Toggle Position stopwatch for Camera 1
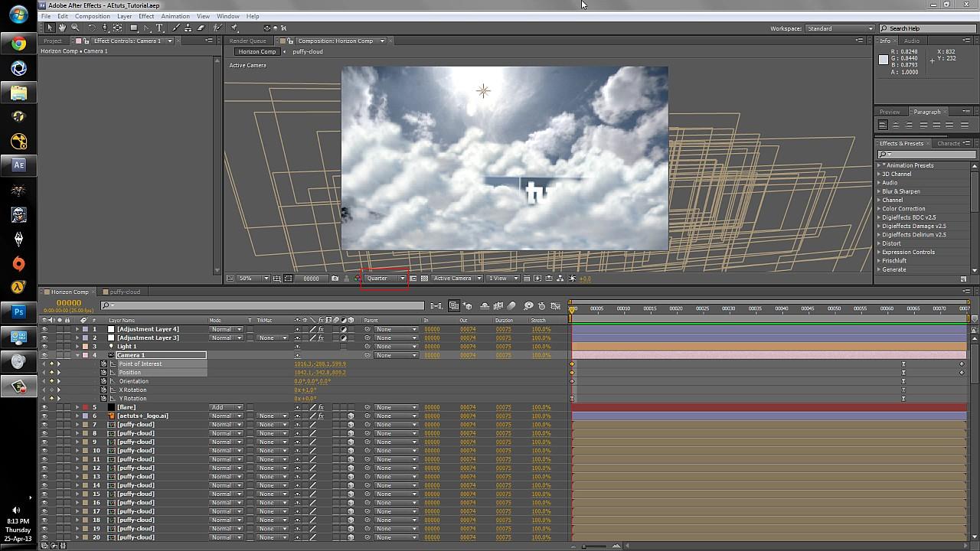This screenshot has width=980, height=551. pos(103,373)
